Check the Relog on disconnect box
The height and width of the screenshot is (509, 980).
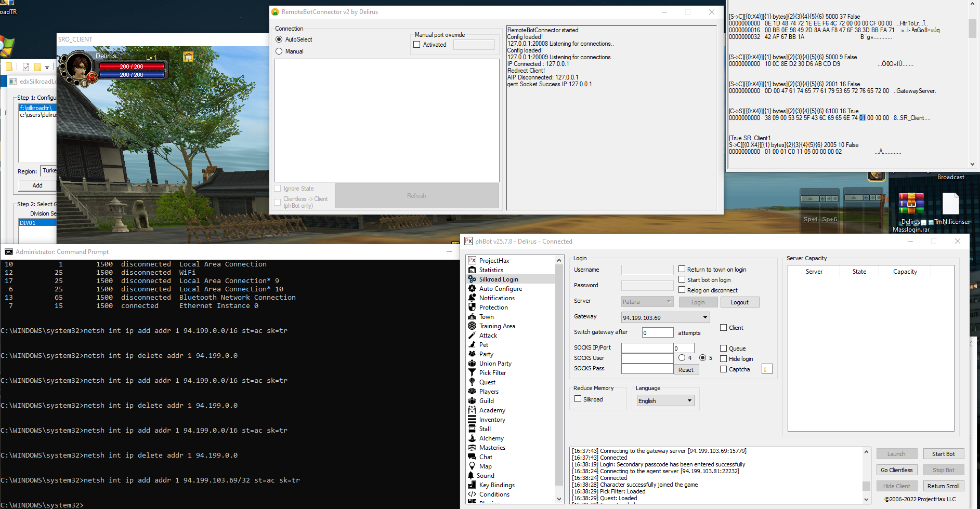[682, 290]
